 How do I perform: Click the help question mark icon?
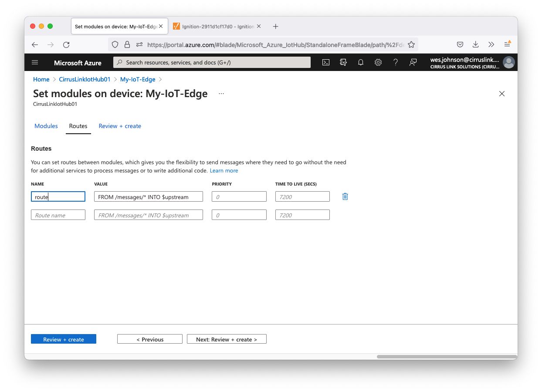(396, 62)
